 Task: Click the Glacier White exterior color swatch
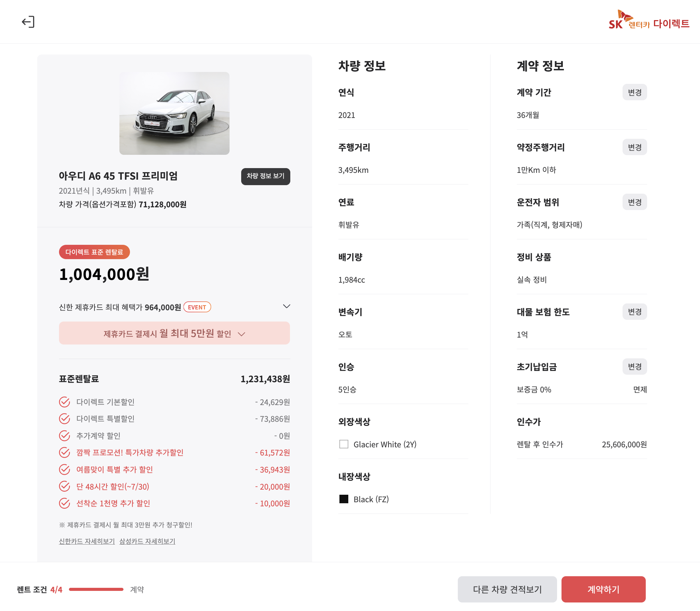click(344, 444)
